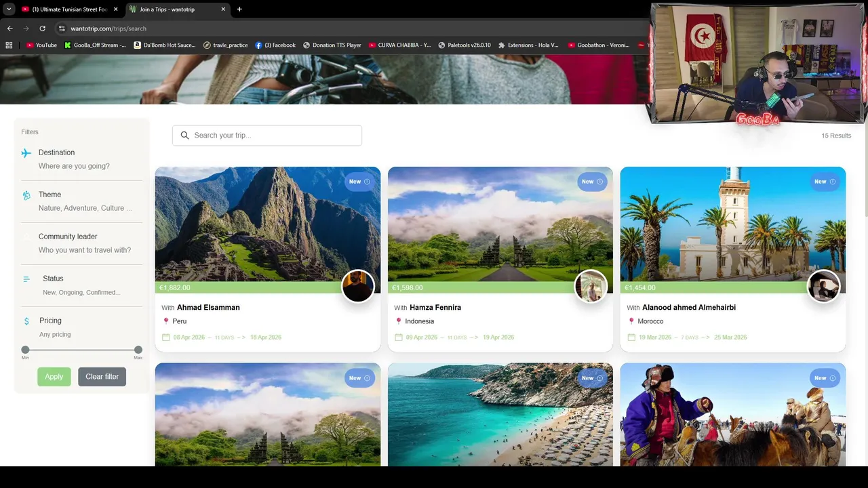Click the browser back arrow
This screenshot has height=488, width=868.
(x=9, y=28)
